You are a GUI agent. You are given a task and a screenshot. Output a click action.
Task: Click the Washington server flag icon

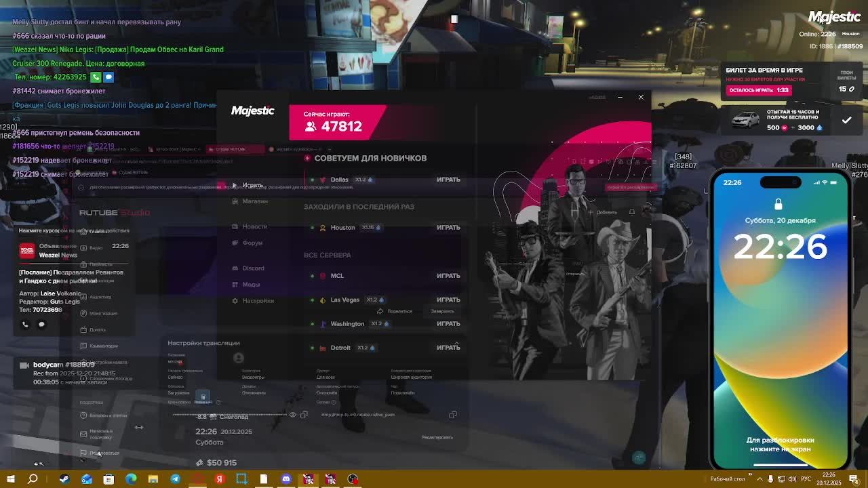click(x=322, y=324)
